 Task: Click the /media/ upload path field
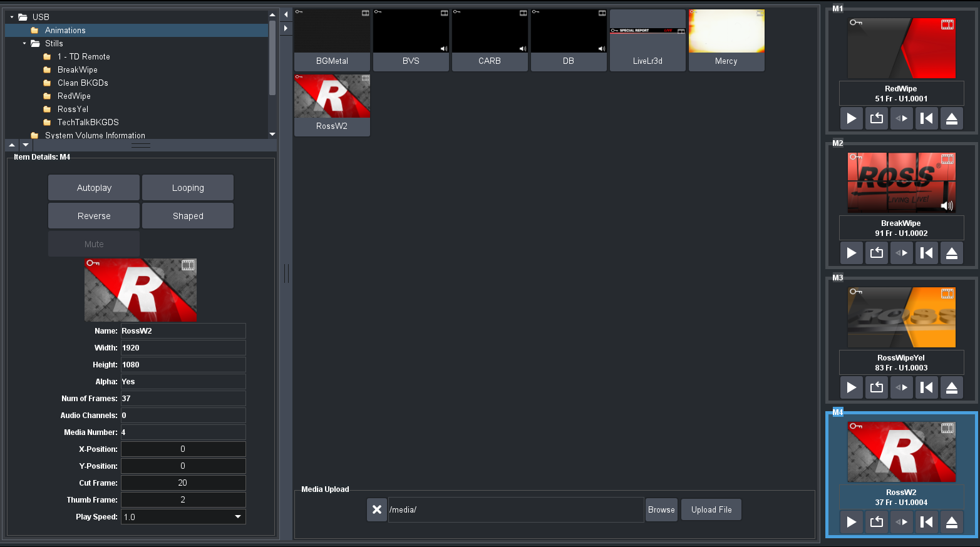(x=516, y=509)
